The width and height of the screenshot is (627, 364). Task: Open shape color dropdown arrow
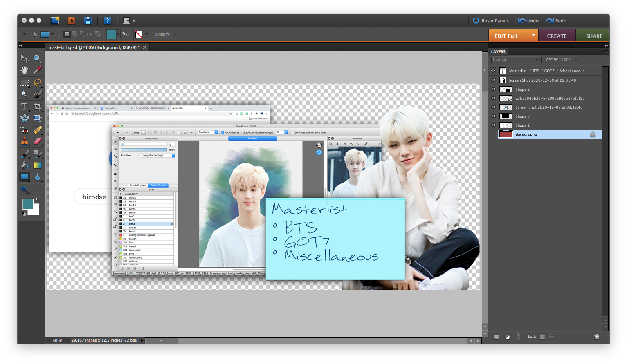(x=118, y=34)
